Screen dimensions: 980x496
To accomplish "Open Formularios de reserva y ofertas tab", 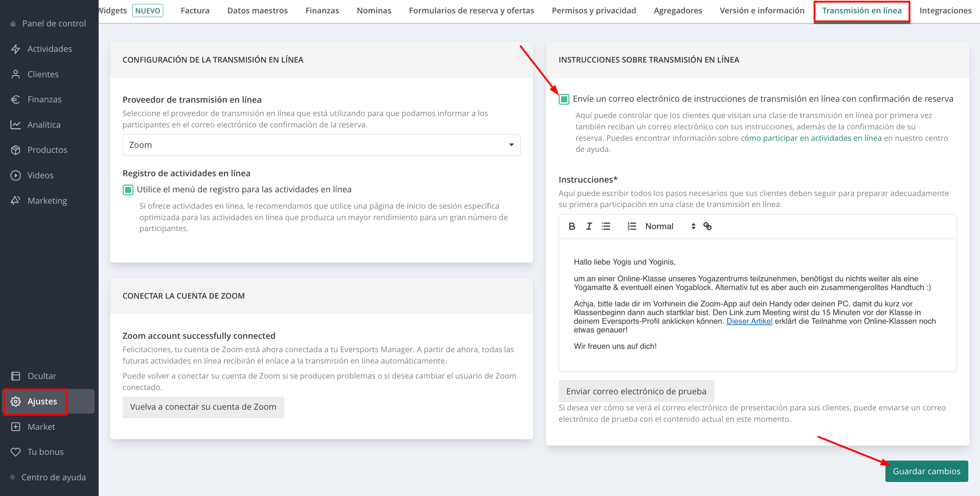I will point(471,11).
